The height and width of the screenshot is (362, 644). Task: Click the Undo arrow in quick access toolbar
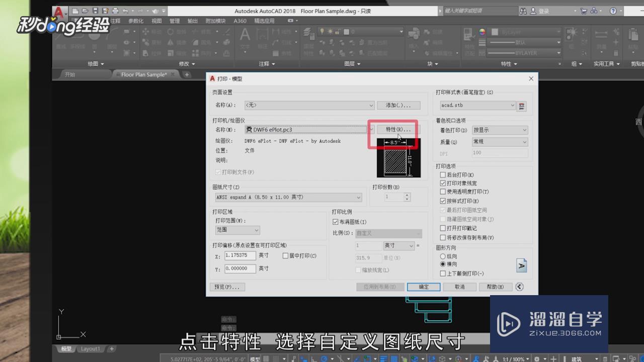[125, 11]
